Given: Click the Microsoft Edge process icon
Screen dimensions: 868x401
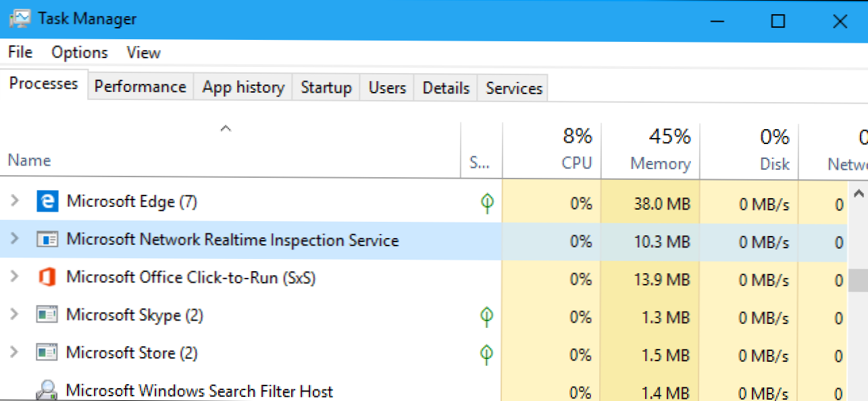Looking at the screenshot, I should (x=47, y=202).
